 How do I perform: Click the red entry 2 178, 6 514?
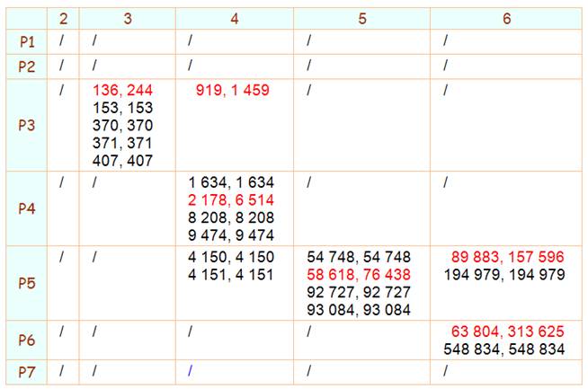(x=231, y=199)
